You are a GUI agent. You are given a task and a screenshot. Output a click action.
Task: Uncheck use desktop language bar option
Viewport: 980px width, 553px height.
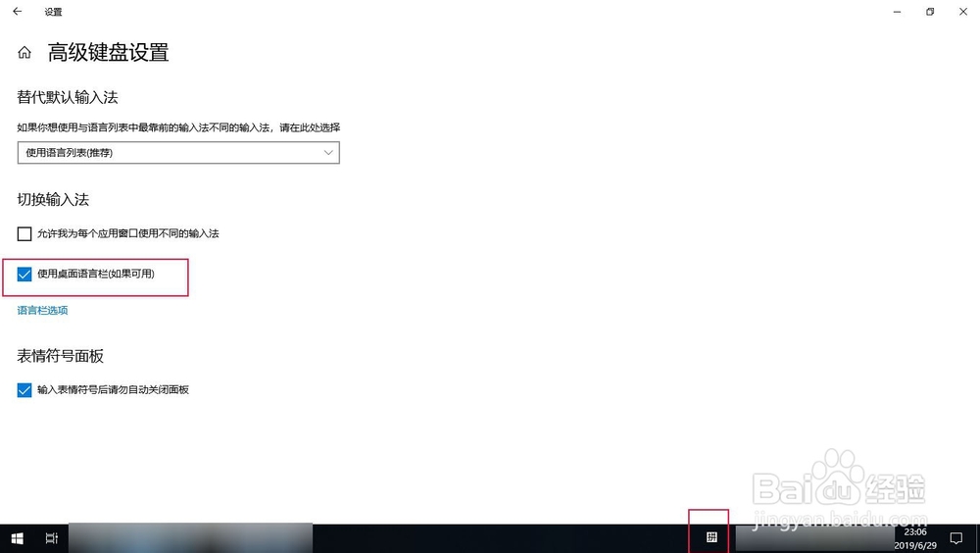(24, 274)
